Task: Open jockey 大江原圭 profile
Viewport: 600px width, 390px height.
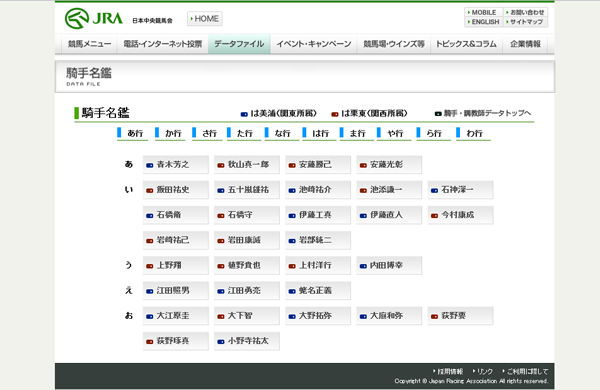Action: click(x=176, y=316)
